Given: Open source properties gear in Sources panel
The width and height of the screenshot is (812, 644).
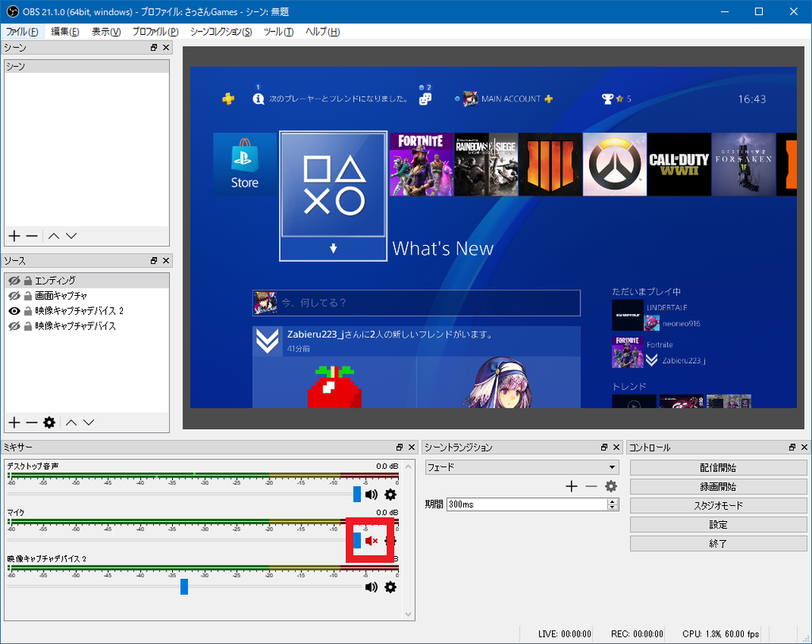Looking at the screenshot, I should click(x=49, y=423).
